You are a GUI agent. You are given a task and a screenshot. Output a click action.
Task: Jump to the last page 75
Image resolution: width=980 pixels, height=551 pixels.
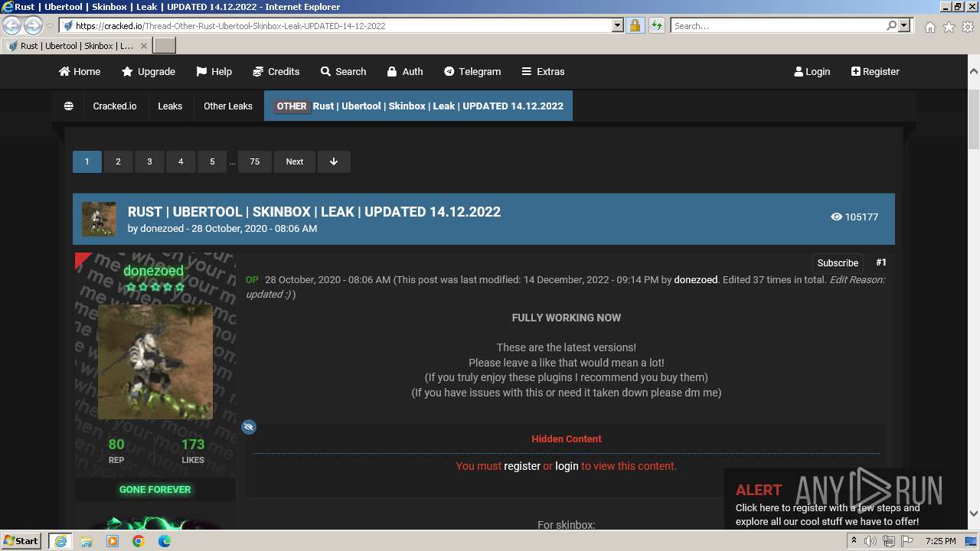255,161
